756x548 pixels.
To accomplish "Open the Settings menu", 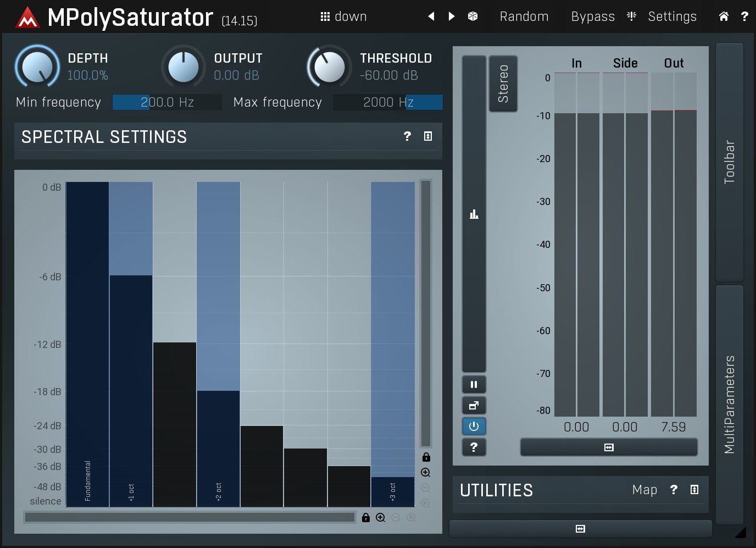I will 672,16.
